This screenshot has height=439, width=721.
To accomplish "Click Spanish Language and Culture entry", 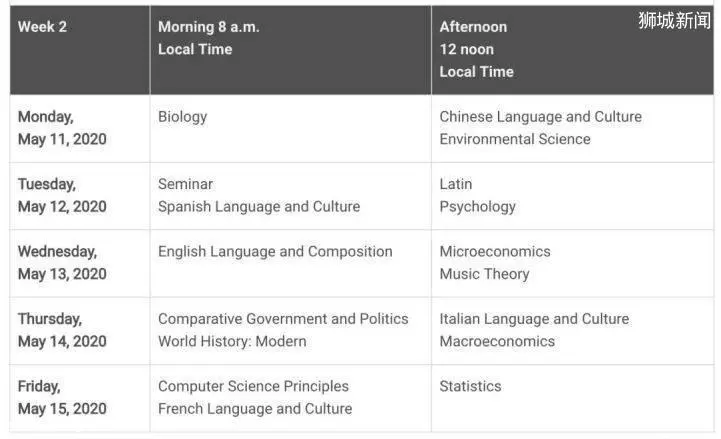I will (259, 207).
